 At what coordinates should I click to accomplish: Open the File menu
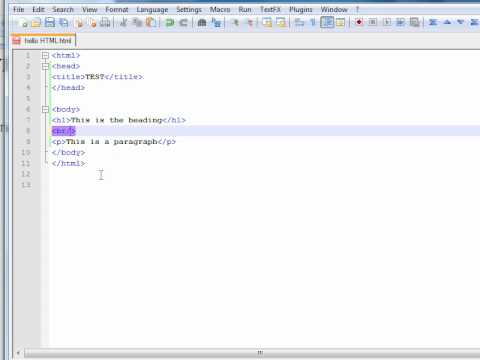tap(18, 9)
